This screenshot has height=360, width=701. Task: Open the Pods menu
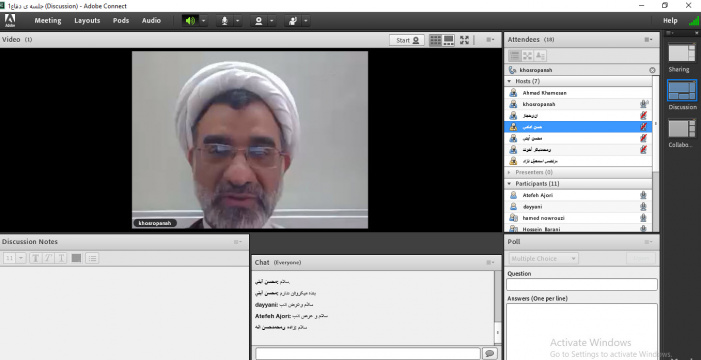(121, 21)
